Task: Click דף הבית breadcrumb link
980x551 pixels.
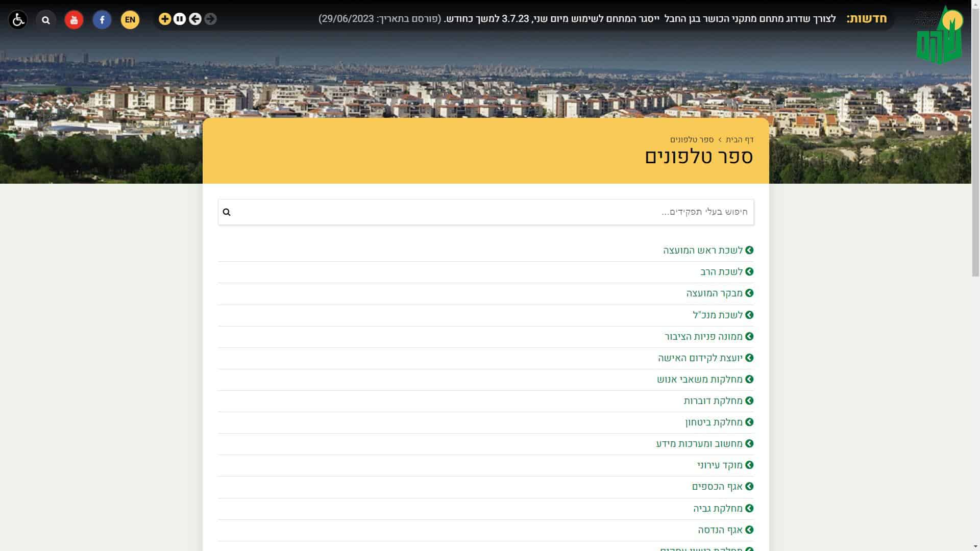Action: [740, 140]
